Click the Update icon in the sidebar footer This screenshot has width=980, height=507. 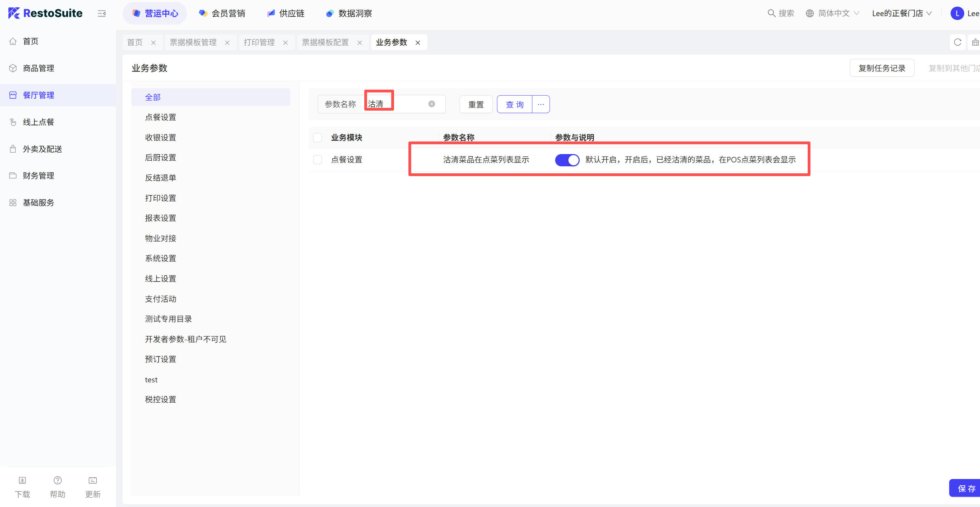tap(92, 480)
